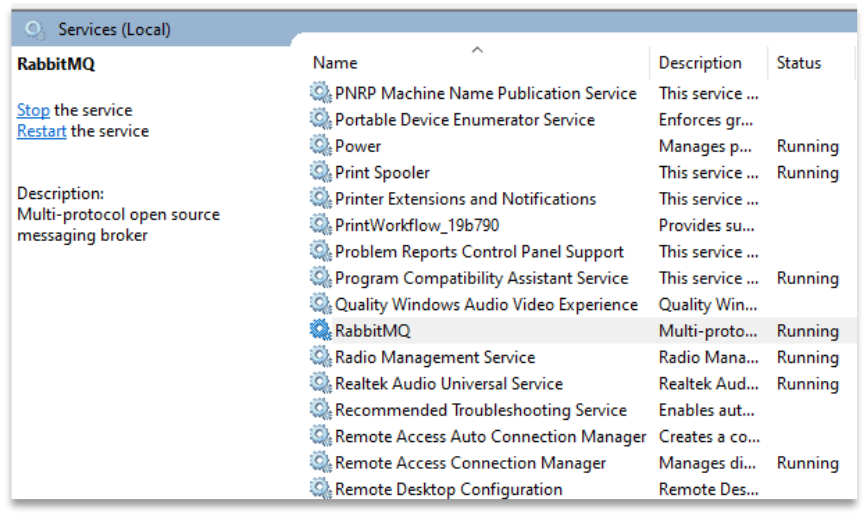Click the gear icon beside Print Spooler
Image resolution: width=868 pixels, height=517 pixels.
[320, 172]
